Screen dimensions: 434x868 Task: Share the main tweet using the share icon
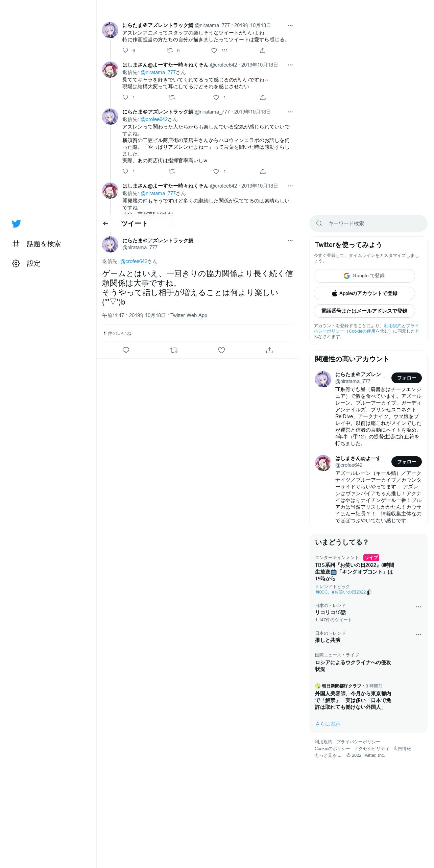pyautogui.click(x=269, y=350)
